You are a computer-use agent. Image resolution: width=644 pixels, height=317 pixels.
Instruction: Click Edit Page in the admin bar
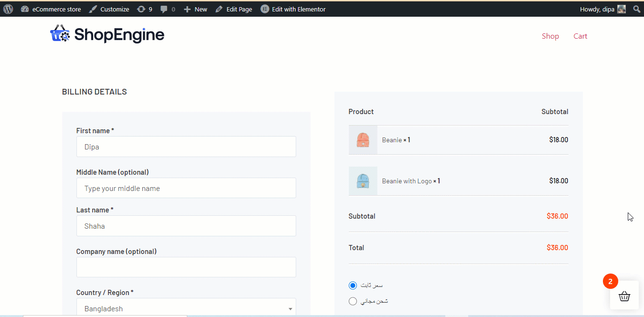pos(234,9)
